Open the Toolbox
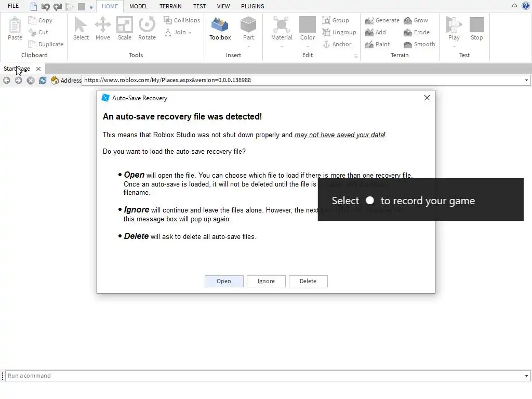The image size is (532, 399). pyautogui.click(x=220, y=29)
